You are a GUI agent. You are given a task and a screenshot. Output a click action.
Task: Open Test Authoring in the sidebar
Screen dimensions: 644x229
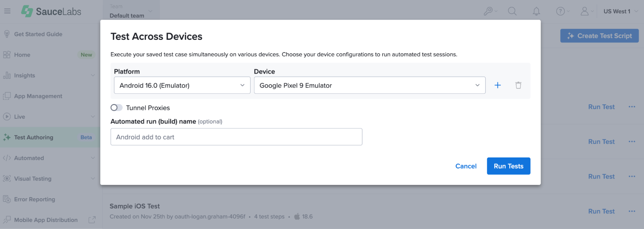tap(34, 138)
